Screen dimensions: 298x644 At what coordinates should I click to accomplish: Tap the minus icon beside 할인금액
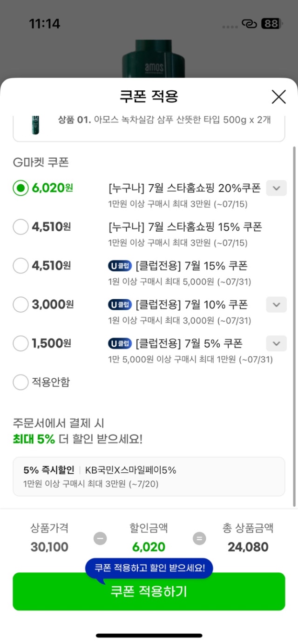point(100,538)
